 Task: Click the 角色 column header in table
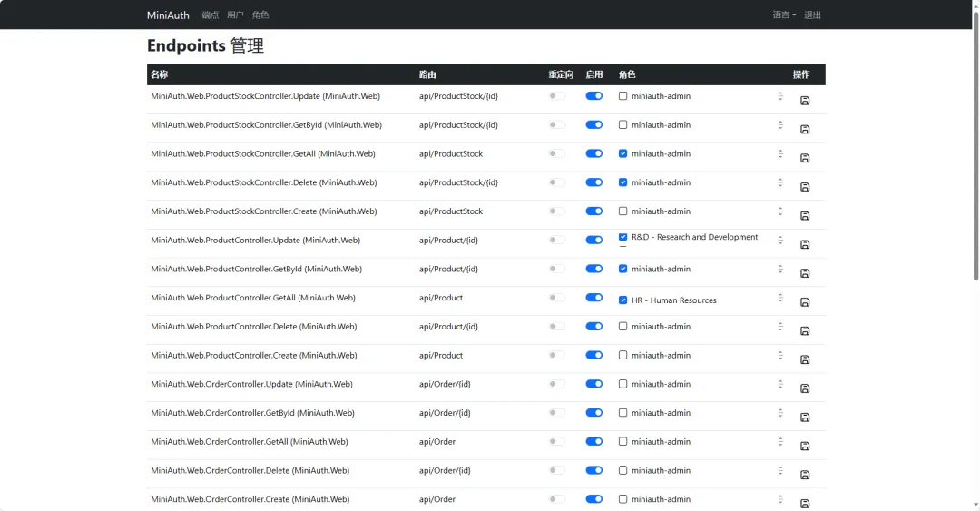(627, 74)
